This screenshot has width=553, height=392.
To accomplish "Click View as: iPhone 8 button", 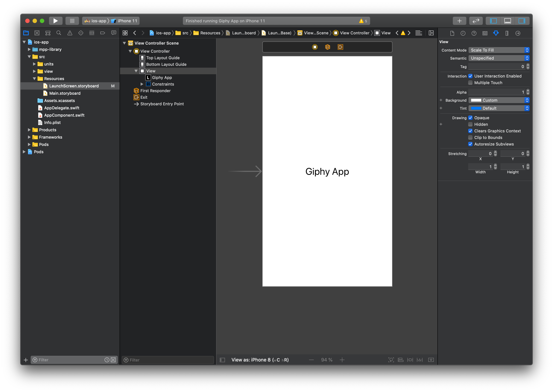I will click(x=260, y=360).
